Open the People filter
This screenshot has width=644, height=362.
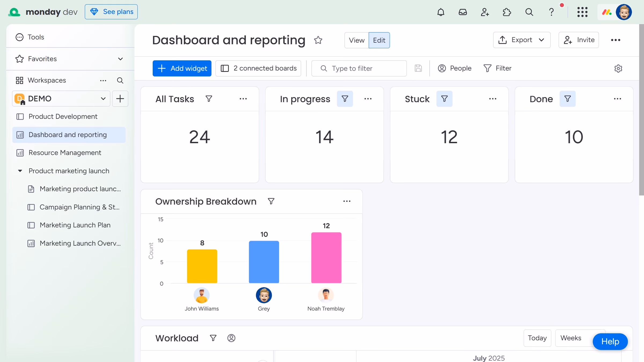pyautogui.click(x=455, y=68)
